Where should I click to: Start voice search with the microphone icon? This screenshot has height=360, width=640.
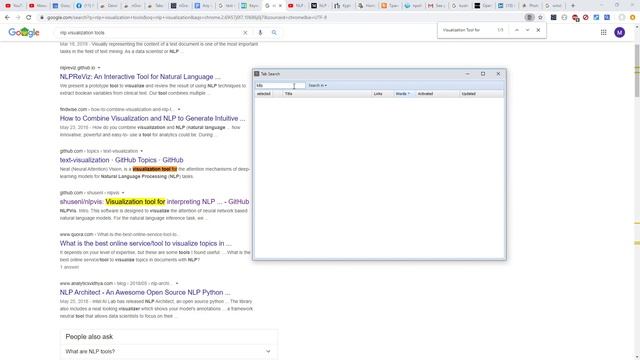tap(260, 33)
